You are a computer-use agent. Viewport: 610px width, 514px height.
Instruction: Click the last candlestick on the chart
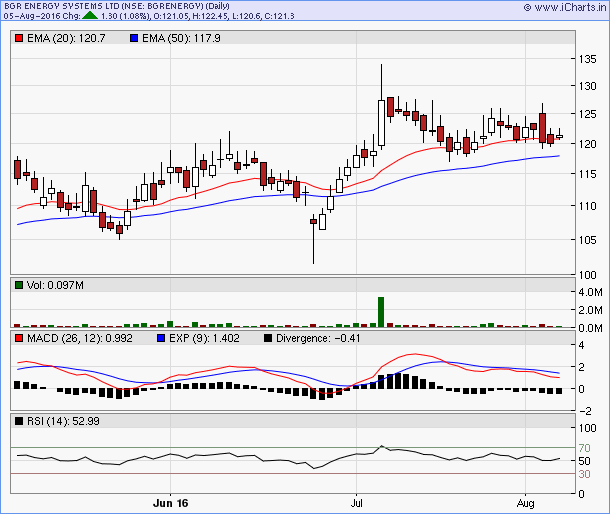(x=559, y=136)
